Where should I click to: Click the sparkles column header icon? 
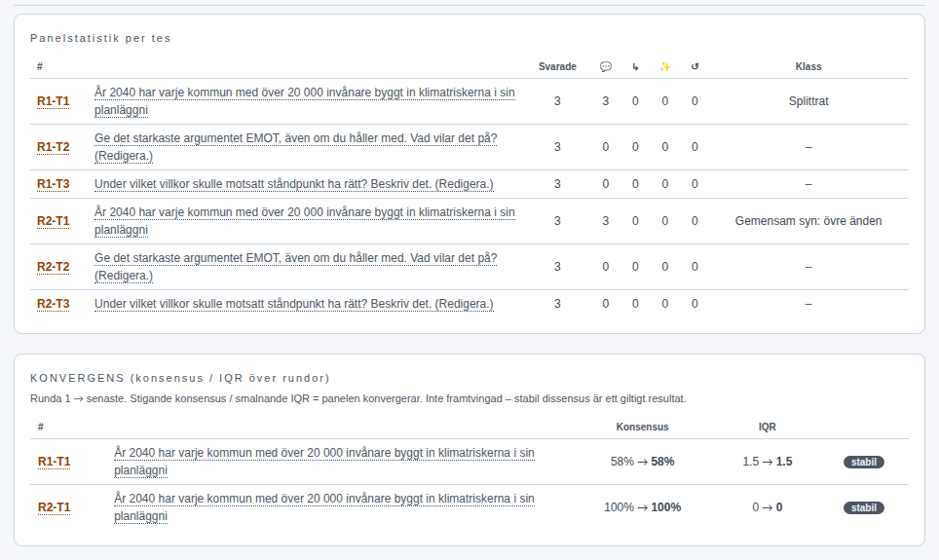[664, 66]
